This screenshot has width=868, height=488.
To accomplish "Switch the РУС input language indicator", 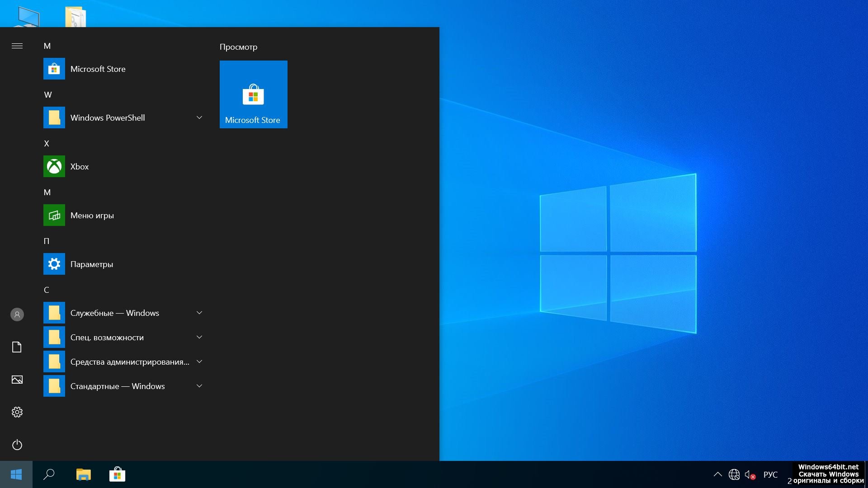I will click(x=770, y=475).
